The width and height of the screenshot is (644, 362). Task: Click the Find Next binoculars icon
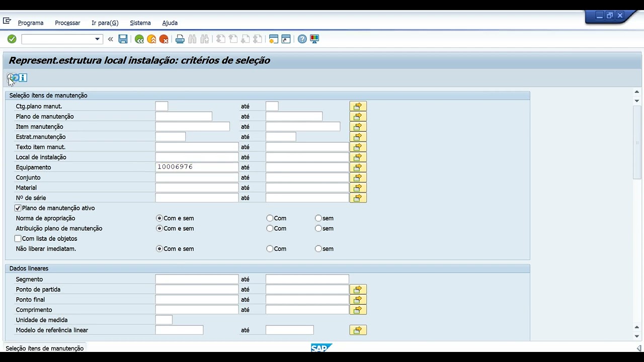tap(204, 39)
